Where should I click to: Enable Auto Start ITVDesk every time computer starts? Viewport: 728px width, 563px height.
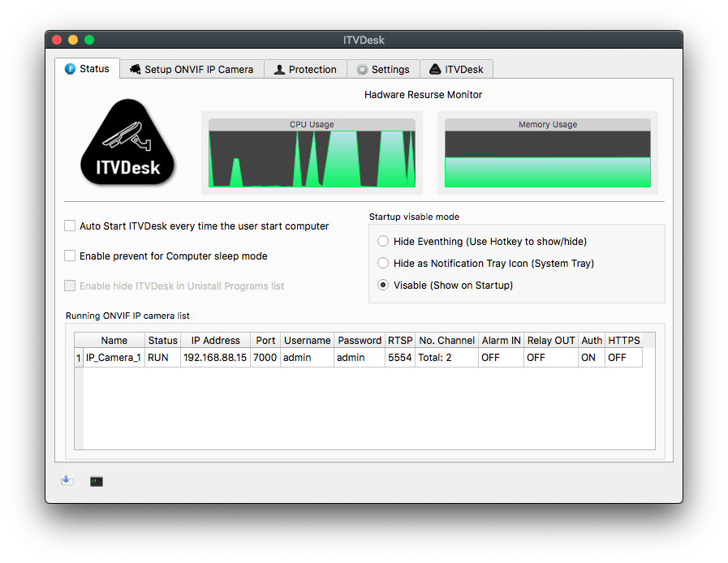point(70,226)
